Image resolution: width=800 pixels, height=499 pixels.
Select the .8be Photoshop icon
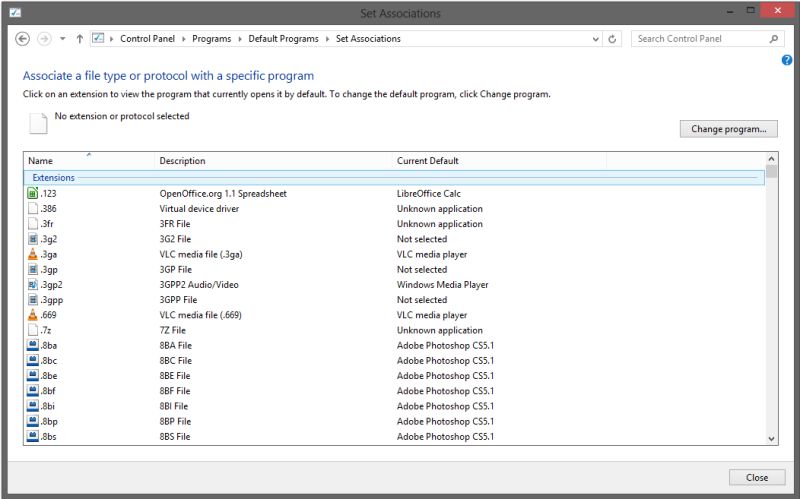coord(33,376)
